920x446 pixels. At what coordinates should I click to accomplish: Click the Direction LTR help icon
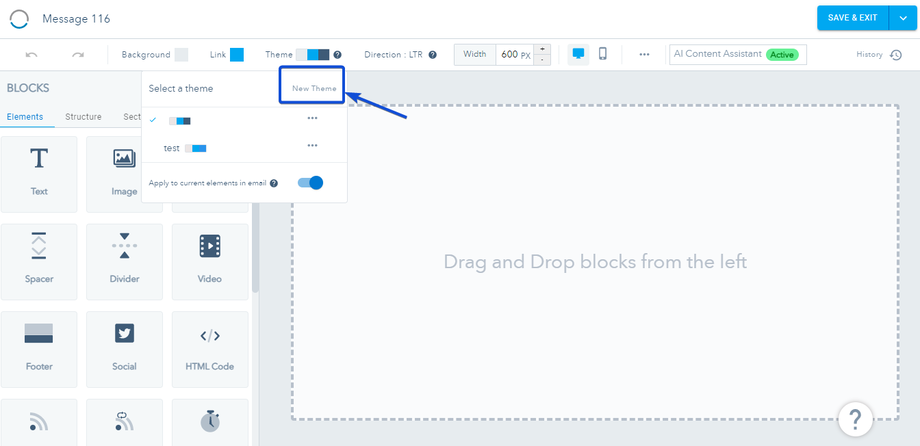(432, 55)
